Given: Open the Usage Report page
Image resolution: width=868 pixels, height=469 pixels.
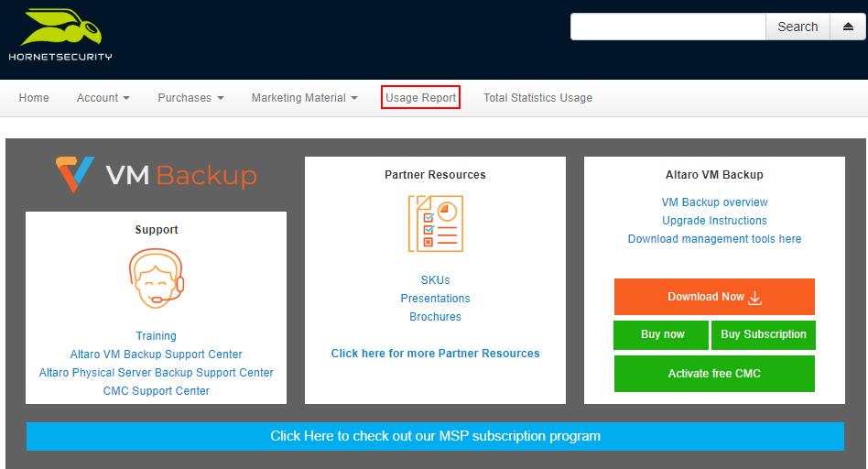Looking at the screenshot, I should point(420,97).
